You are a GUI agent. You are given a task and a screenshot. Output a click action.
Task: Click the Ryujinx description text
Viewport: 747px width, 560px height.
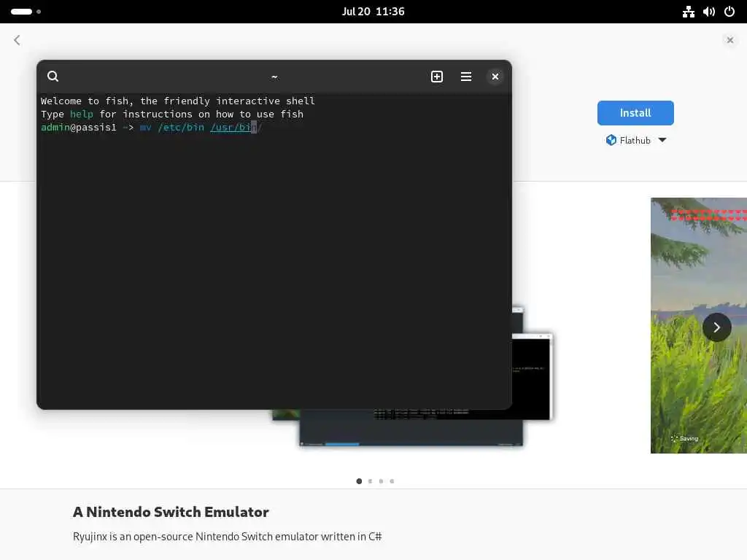[x=228, y=537]
